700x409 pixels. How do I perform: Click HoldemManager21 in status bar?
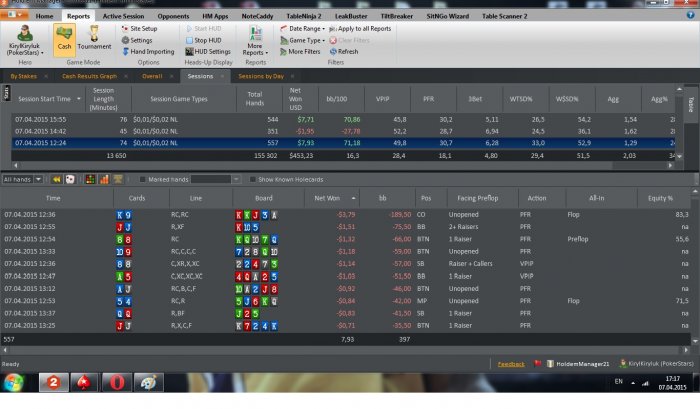tap(578, 364)
